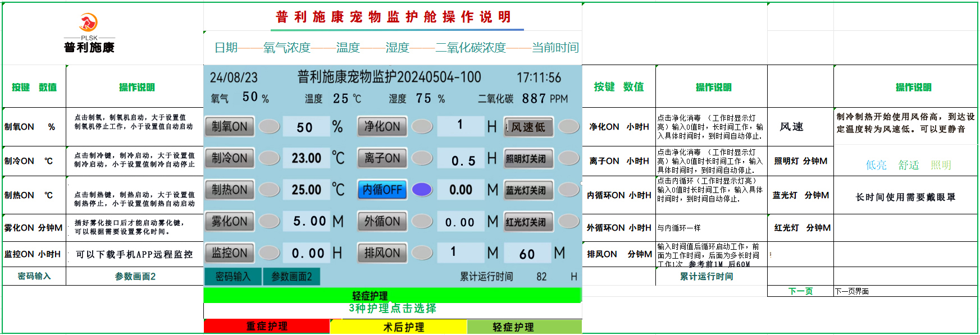Click the 普利施康 PLSK logo
Image resolution: width=980 pixels, height=335 pixels.
[89, 33]
